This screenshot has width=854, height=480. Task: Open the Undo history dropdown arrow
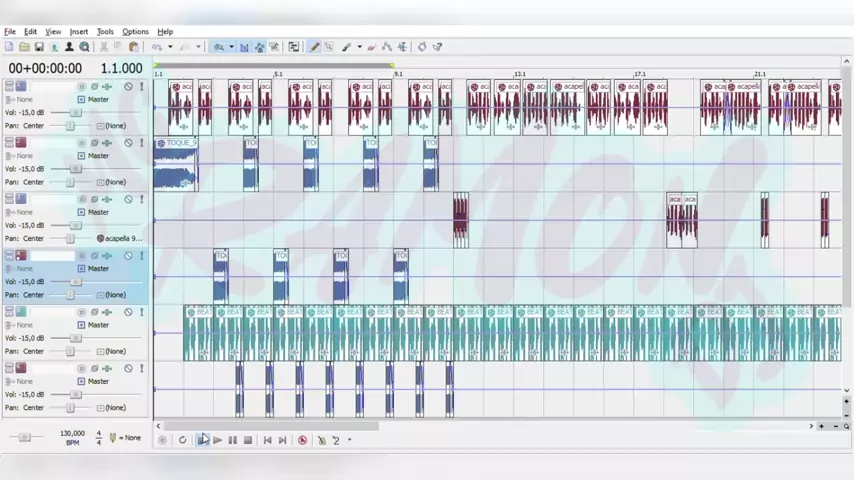[170, 47]
